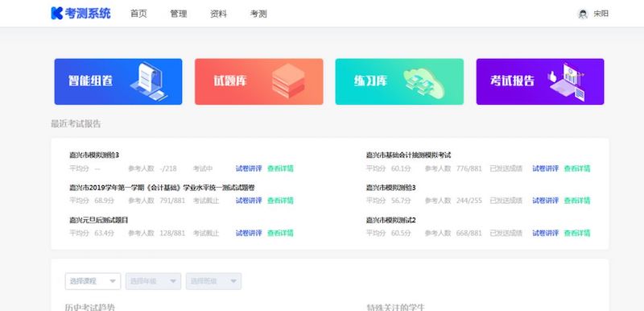644x311 pixels.
Task: Open 嘉兴市2019学年第一学期《会计基础》 exam title
Action: pos(162,188)
